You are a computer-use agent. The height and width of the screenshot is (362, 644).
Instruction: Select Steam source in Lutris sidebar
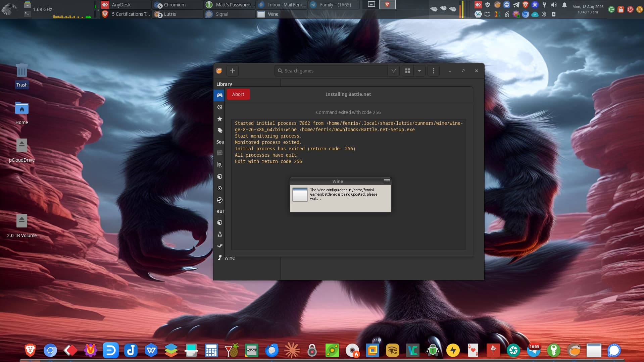click(219, 200)
